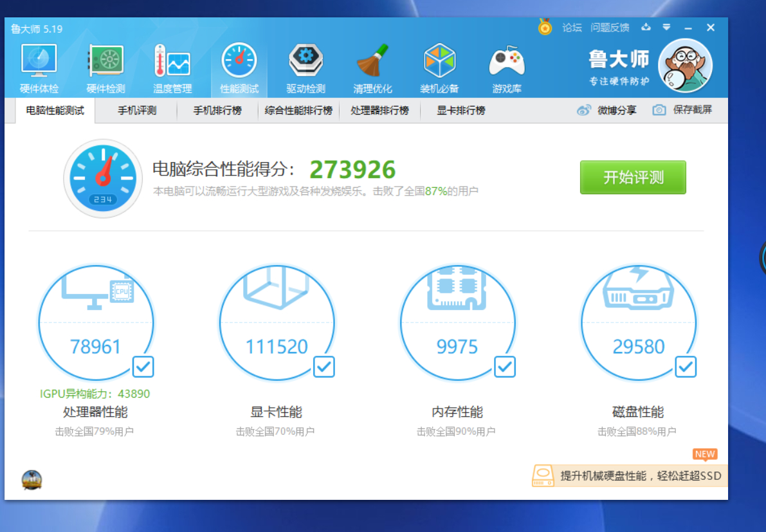Click the 处理器性能 label
This screenshot has width=766, height=532.
(95, 412)
